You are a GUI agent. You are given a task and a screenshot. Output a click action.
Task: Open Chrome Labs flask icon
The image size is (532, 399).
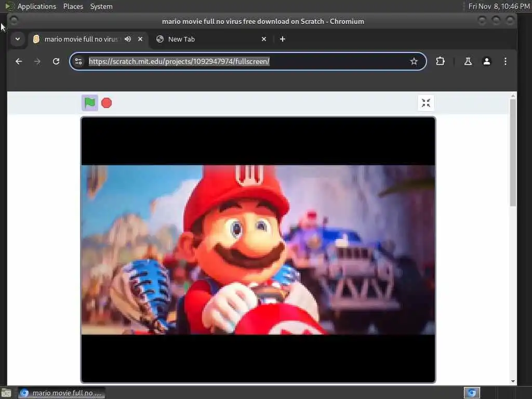[468, 61]
